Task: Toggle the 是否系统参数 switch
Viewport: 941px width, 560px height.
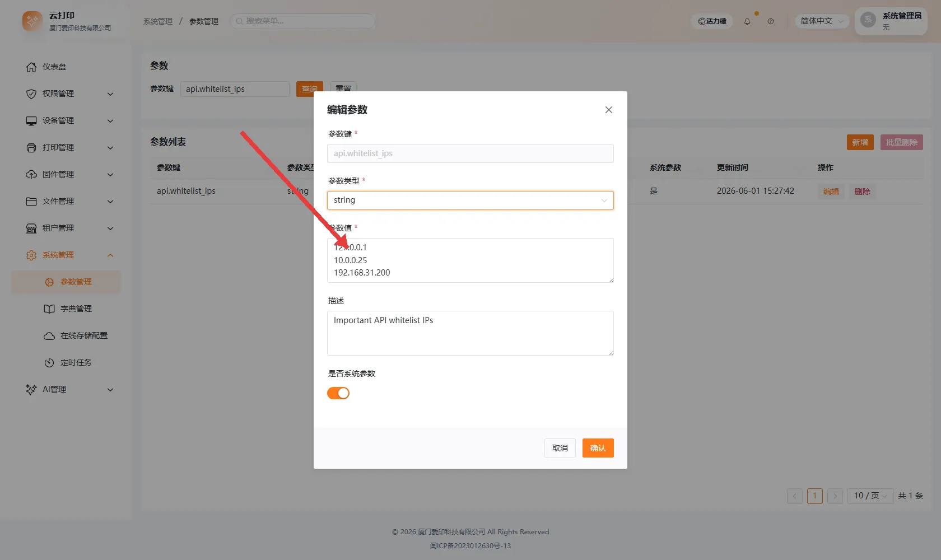Action: point(338,393)
